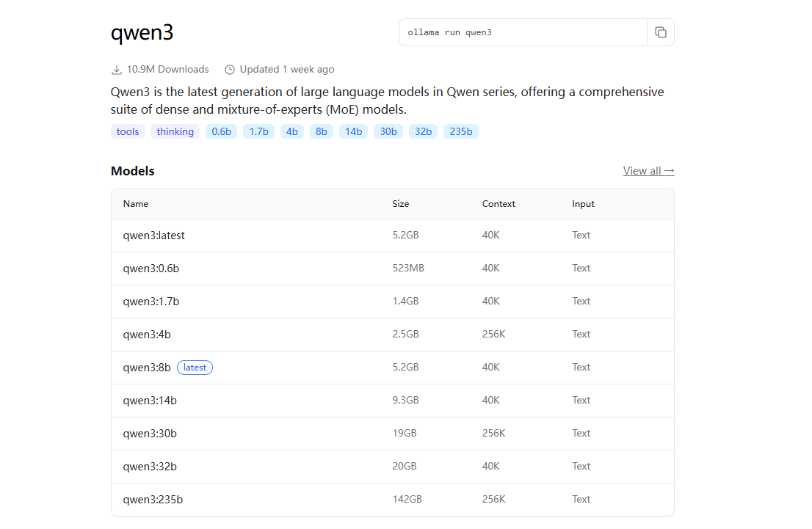Go to the qwen3:4b model

pos(147,335)
